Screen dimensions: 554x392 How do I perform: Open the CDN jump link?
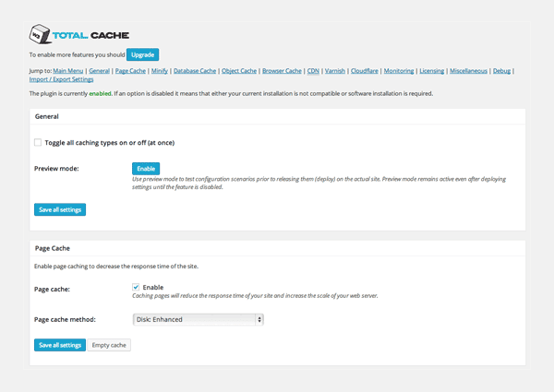tap(313, 71)
